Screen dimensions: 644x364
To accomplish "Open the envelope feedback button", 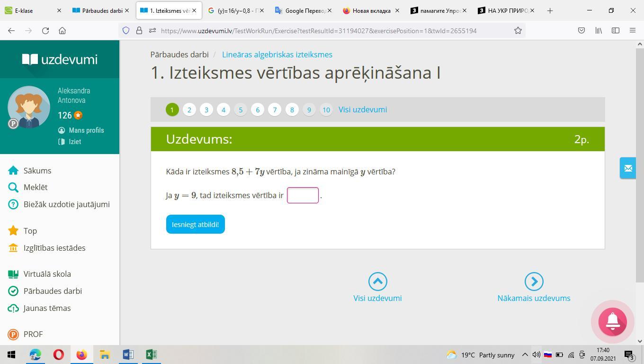I will (628, 168).
